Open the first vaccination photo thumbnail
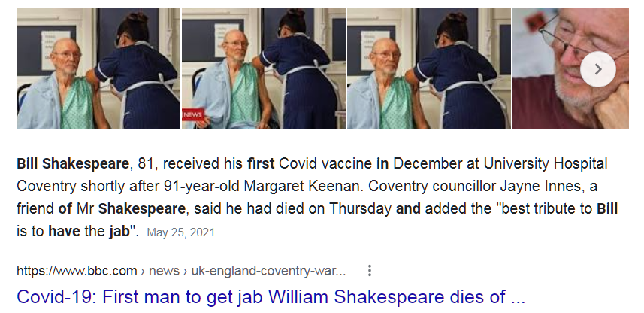The image size is (644, 313). (x=98, y=68)
